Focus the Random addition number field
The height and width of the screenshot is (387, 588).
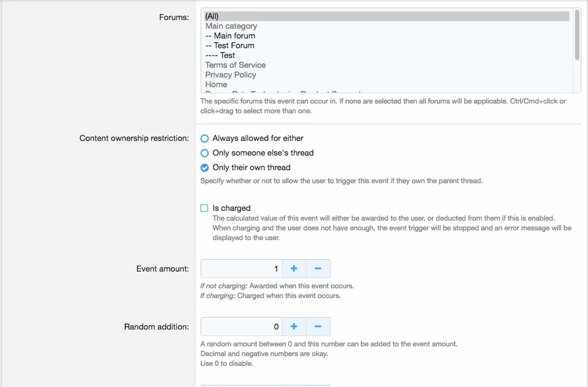pos(241,326)
